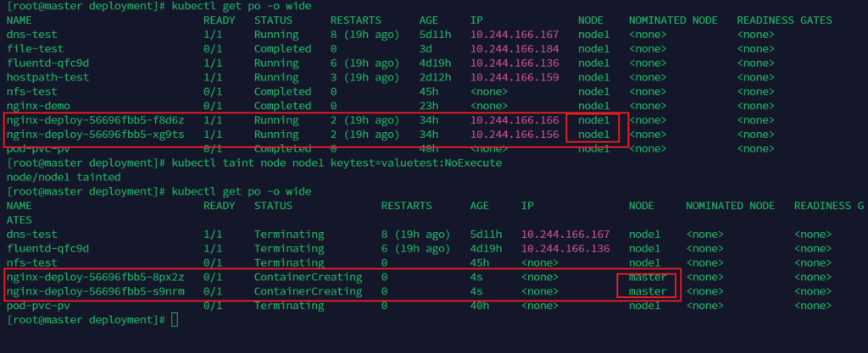868x353 pixels.
Task: Click ContainerCreating status of the 8px2z pod
Action: pyautogui.click(x=308, y=277)
